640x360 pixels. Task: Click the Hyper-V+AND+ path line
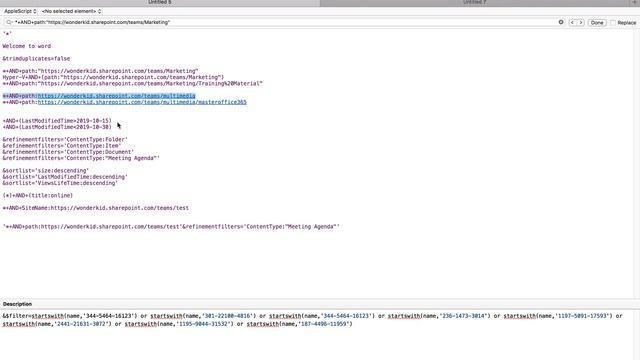(113, 77)
